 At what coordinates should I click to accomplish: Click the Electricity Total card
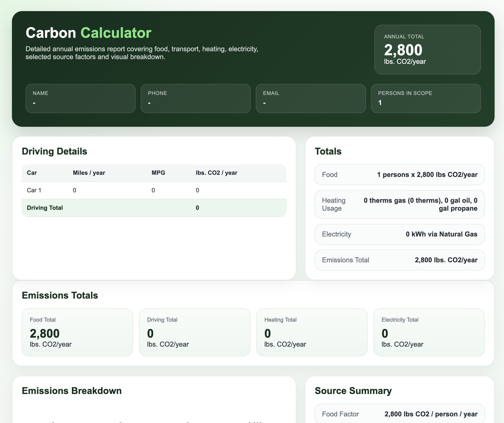point(429,332)
